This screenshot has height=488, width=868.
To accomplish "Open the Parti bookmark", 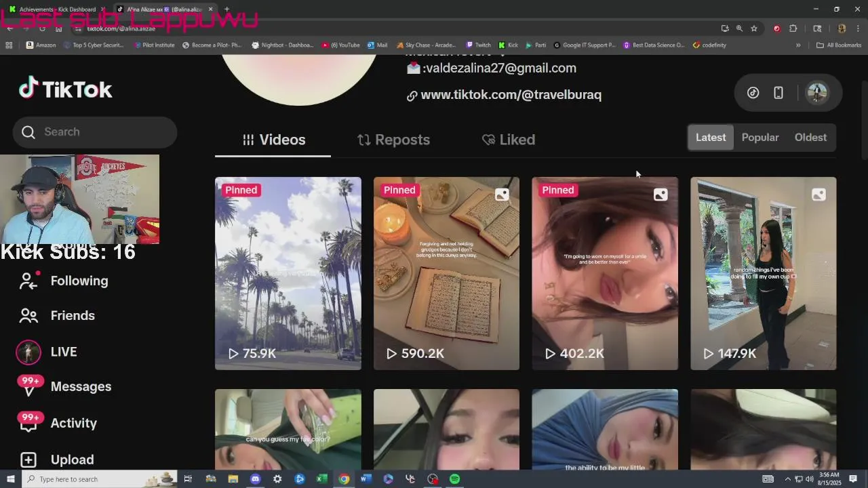I will 536,45.
